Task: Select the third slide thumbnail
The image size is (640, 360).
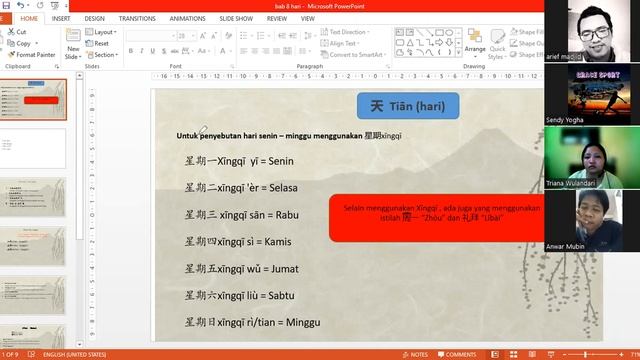Action: click(x=33, y=197)
